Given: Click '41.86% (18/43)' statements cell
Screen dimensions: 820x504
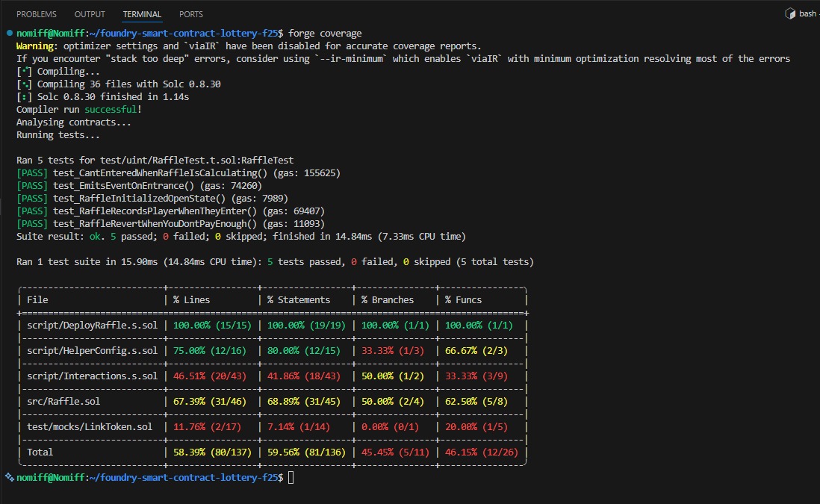Looking at the screenshot, I should click(x=304, y=376).
